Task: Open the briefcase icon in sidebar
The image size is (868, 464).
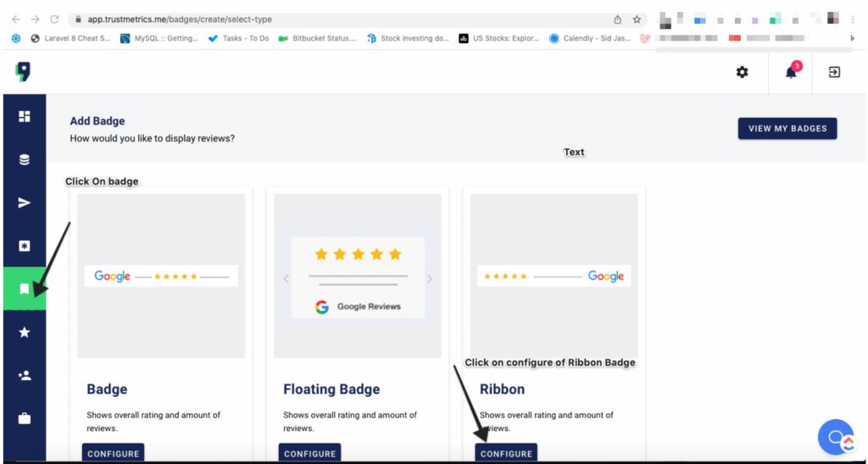Action: point(25,418)
